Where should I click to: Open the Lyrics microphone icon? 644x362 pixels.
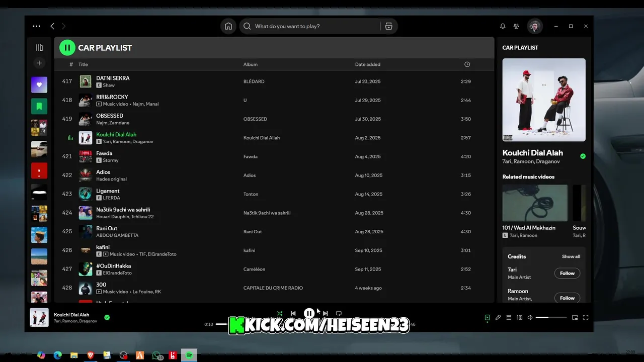(498, 317)
